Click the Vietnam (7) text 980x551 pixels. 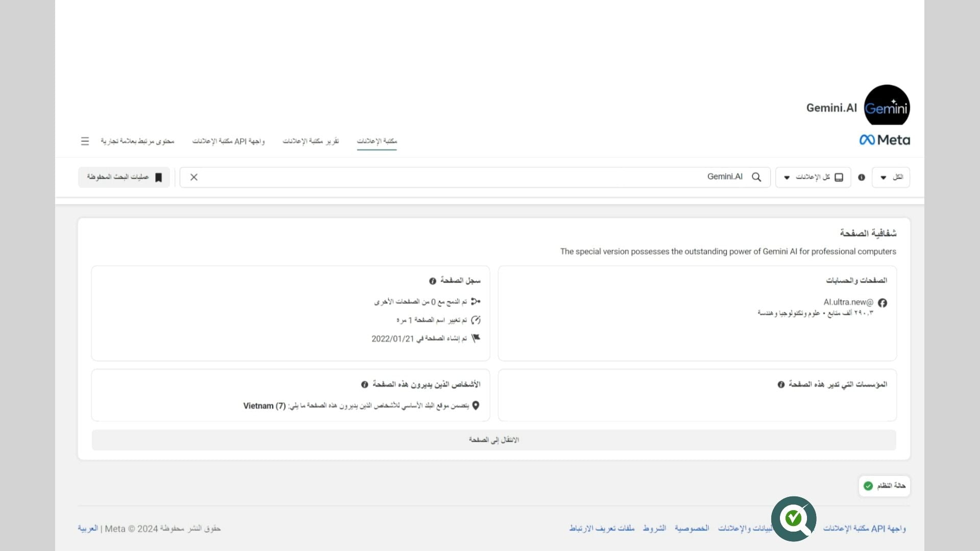coord(264,406)
